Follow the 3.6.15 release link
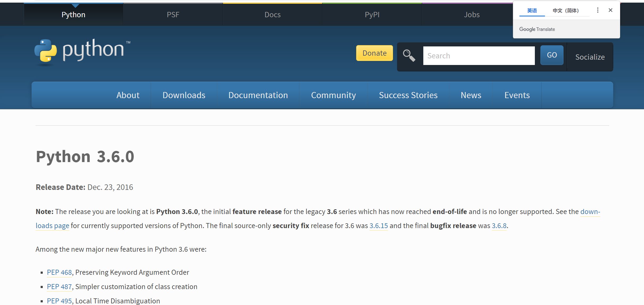Viewport: 644px width, 305px height. pyautogui.click(x=378, y=226)
